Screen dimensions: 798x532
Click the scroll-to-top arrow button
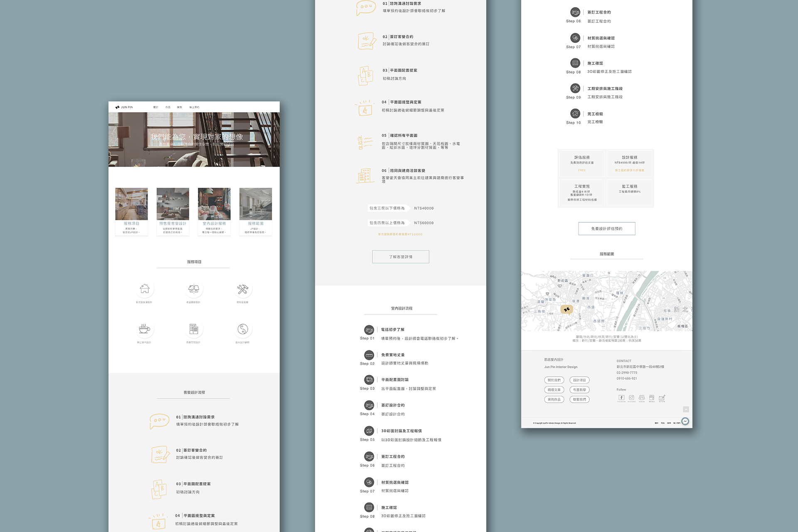[x=686, y=409]
